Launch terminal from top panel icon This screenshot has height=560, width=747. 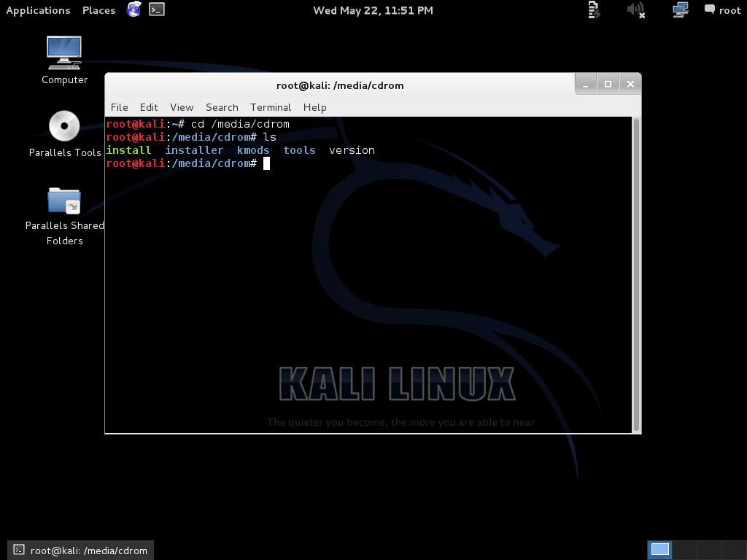tap(157, 9)
